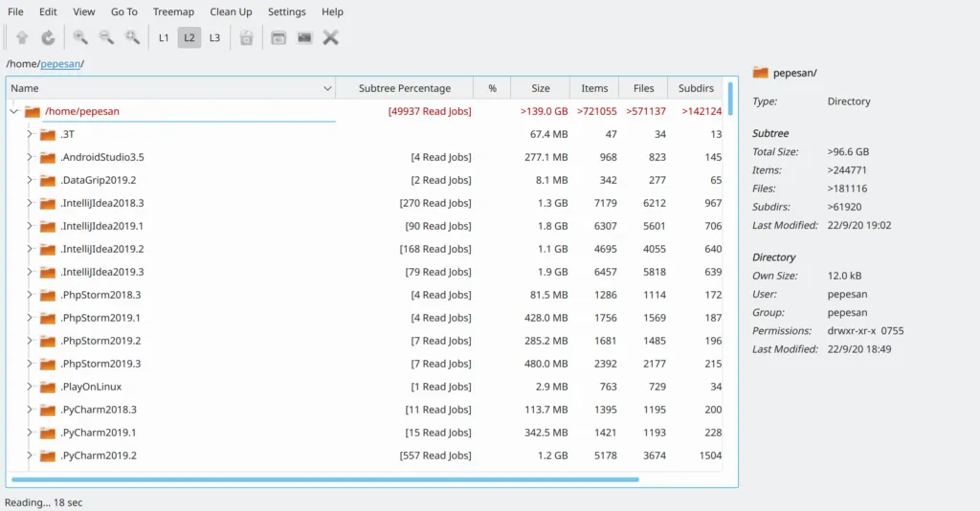The height and width of the screenshot is (511, 980).
Task: Open file manager here icon
Action: tap(278, 38)
